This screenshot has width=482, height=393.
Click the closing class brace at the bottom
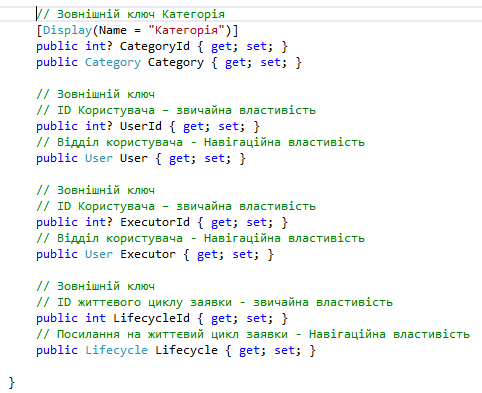(12, 383)
